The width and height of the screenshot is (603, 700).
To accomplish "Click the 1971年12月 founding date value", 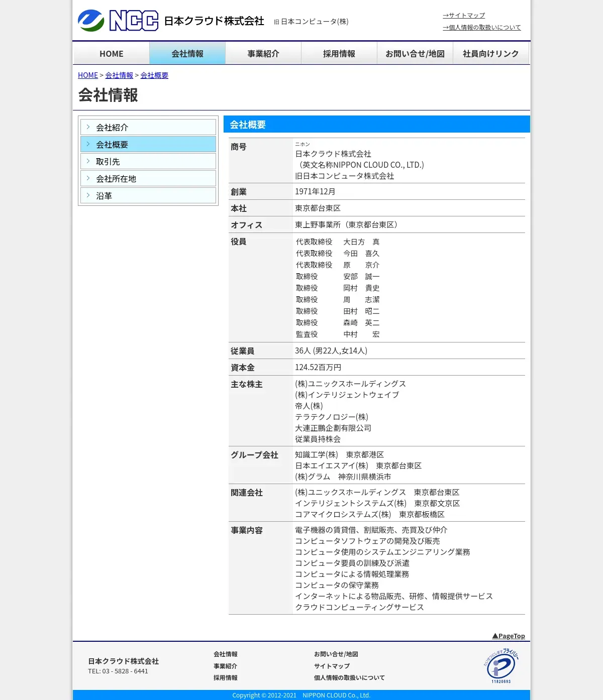I will pyautogui.click(x=315, y=191).
